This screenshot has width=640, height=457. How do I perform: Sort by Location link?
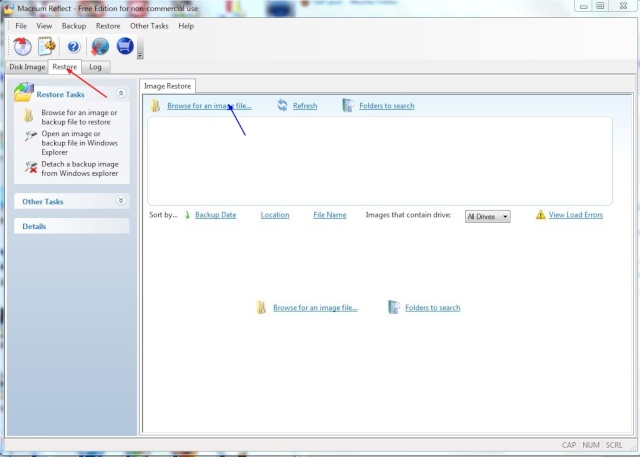[x=275, y=215]
